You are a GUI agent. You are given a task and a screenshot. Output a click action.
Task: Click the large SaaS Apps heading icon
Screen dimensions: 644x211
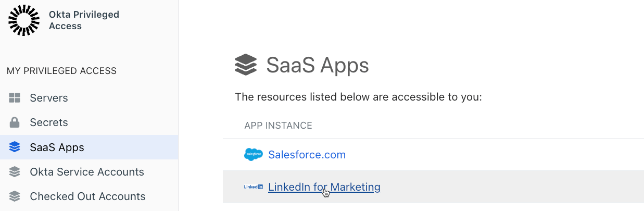point(246,66)
